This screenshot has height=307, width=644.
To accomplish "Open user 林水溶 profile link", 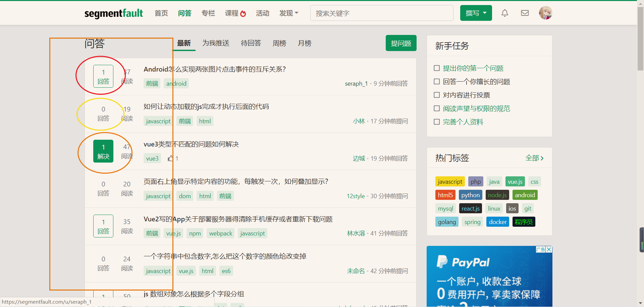I will 356,233.
